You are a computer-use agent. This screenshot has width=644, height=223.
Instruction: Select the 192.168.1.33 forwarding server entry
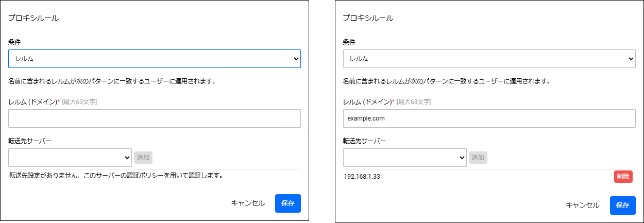(x=489, y=177)
